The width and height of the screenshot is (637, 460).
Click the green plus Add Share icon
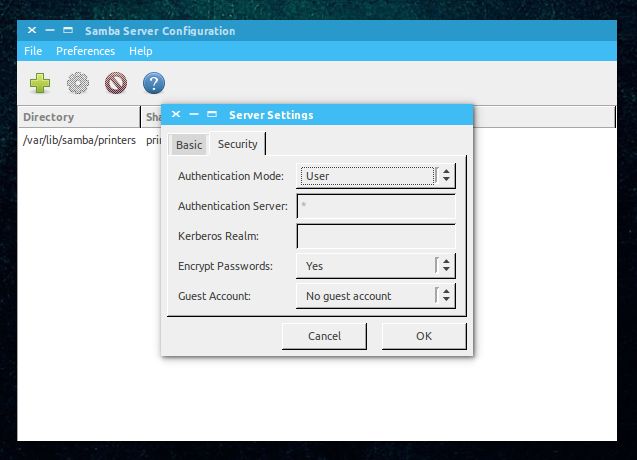tap(39, 84)
